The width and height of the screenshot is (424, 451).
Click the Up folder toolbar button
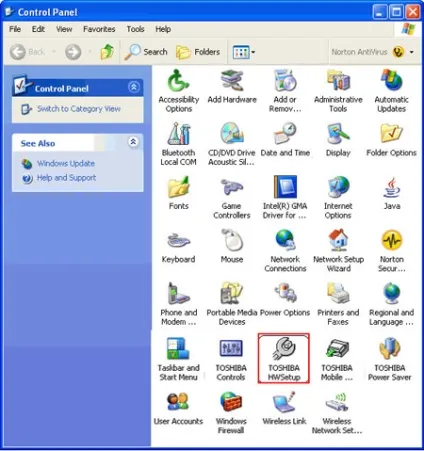pos(107,52)
